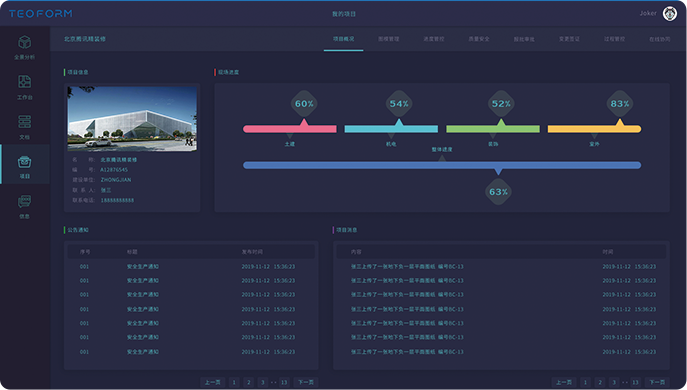Click the 装饰 label under green bar
The width and height of the screenshot is (687, 390).
click(493, 144)
